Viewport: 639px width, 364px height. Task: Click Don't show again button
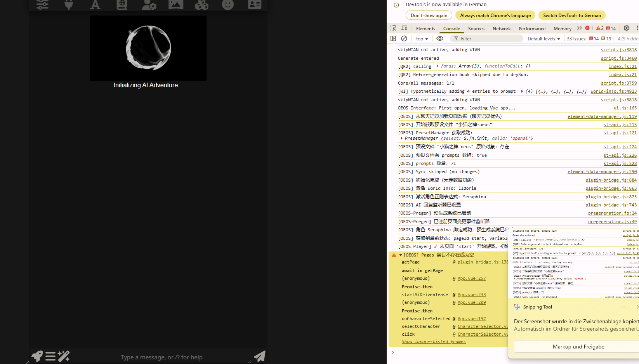tap(429, 16)
